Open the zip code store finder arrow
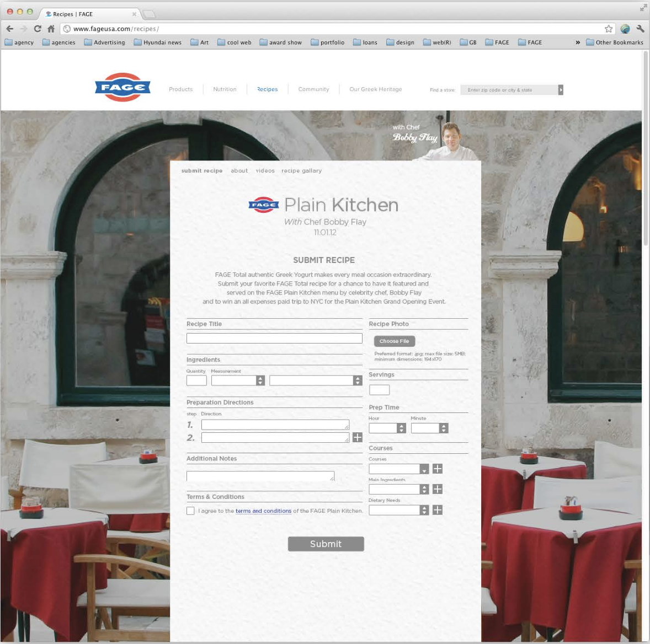Viewport: 650px width, 644px height. pos(561,89)
